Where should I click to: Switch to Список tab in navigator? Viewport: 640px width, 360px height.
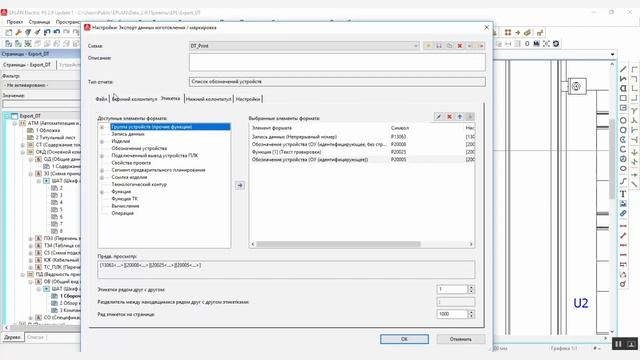(36, 337)
